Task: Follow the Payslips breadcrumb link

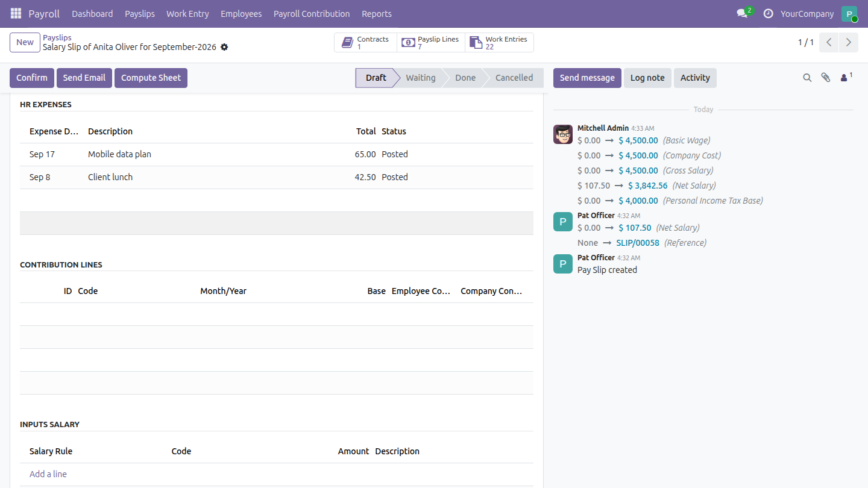Action: 57,37
